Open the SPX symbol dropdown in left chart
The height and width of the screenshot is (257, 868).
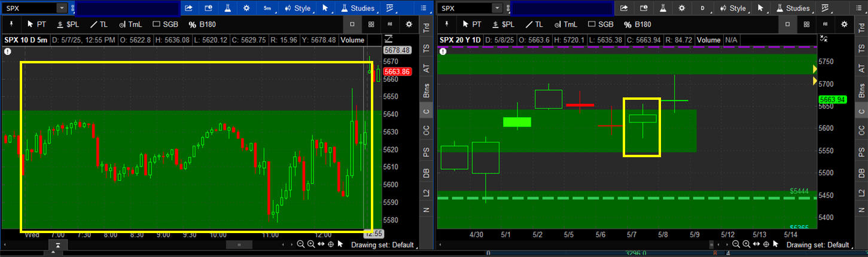[x=62, y=8]
